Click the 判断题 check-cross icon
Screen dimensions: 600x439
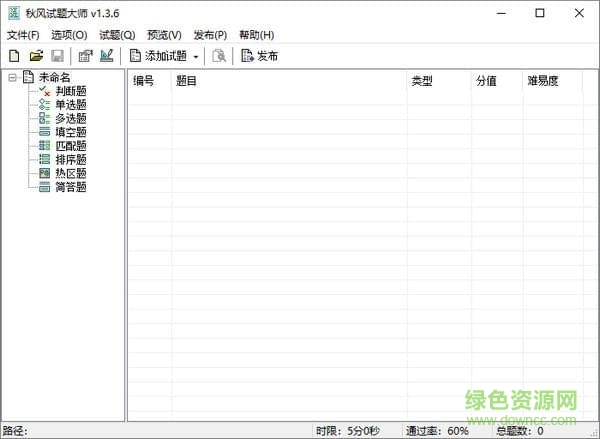point(45,91)
